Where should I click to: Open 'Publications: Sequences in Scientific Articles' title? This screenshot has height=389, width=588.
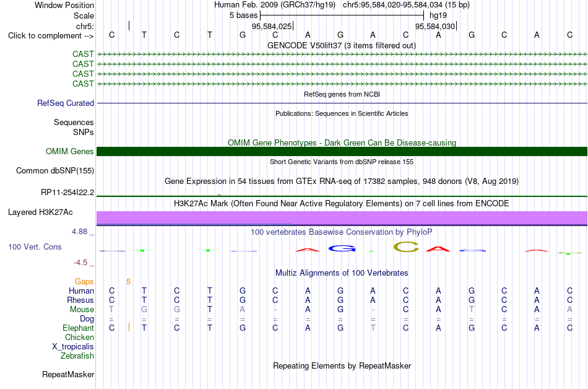click(x=342, y=113)
